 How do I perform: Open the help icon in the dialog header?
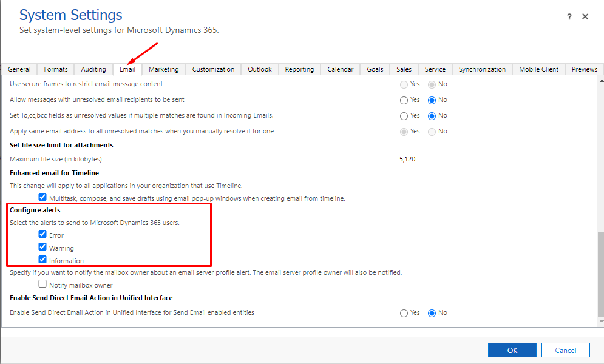point(569,17)
